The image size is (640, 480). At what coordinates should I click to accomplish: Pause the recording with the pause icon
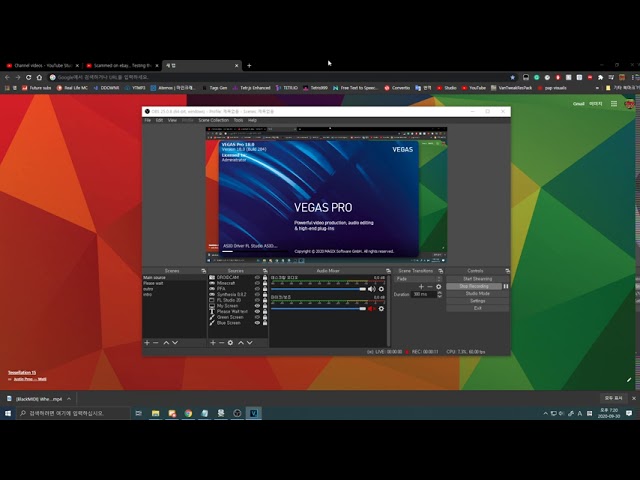pos(506,286)
